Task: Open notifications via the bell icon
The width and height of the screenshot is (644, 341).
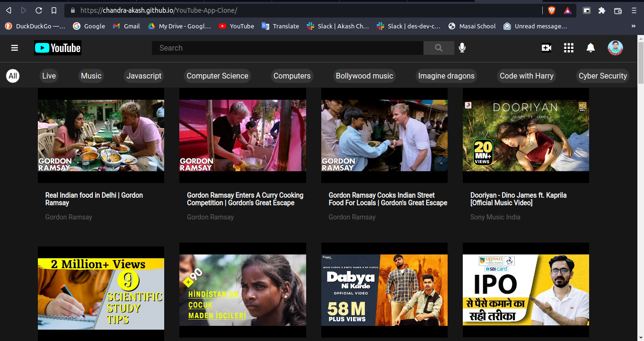Action: pyautogui.click(x=591, y=48)
